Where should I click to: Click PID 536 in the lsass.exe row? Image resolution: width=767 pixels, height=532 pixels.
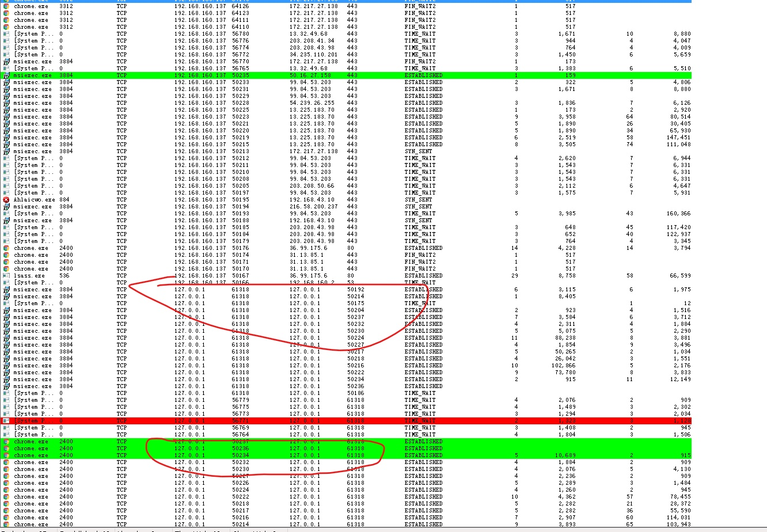coord(65,275)
